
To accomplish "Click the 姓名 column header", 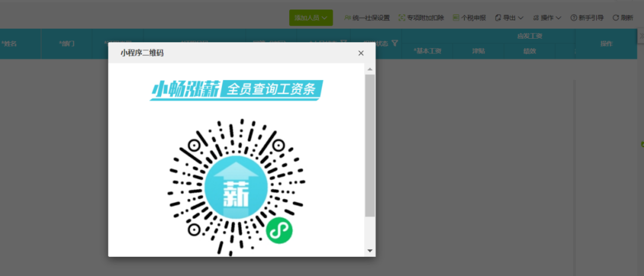I will point(9,44).
